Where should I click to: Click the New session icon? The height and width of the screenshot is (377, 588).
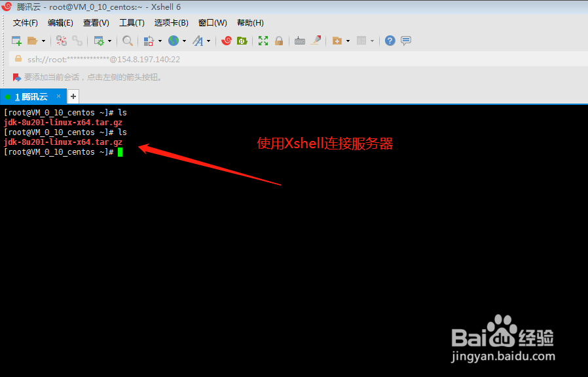click(16, 41)
